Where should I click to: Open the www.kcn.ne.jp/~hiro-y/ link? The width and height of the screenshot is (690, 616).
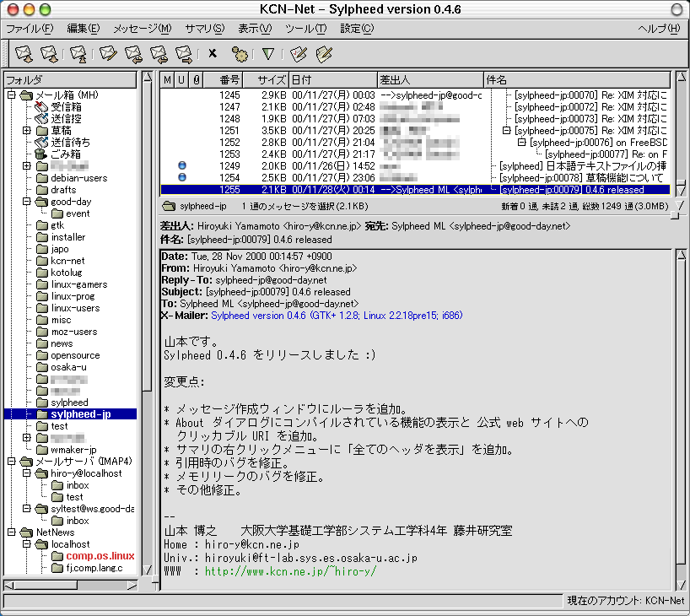(x=289, y=571)
